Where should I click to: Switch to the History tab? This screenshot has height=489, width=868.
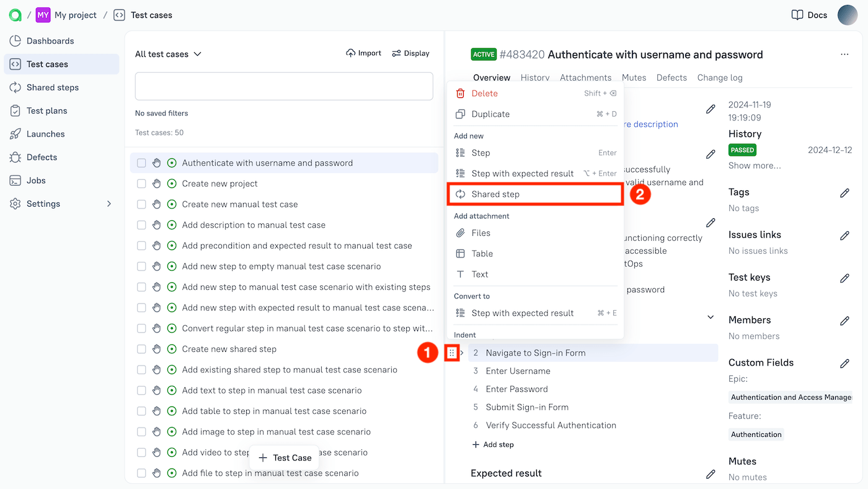(x=534, y=78)
